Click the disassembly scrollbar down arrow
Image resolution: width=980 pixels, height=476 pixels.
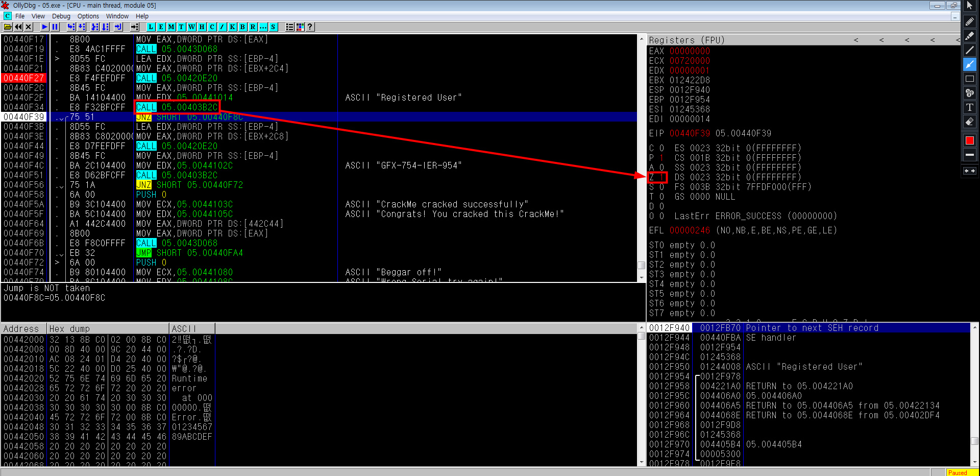(642, 277)
